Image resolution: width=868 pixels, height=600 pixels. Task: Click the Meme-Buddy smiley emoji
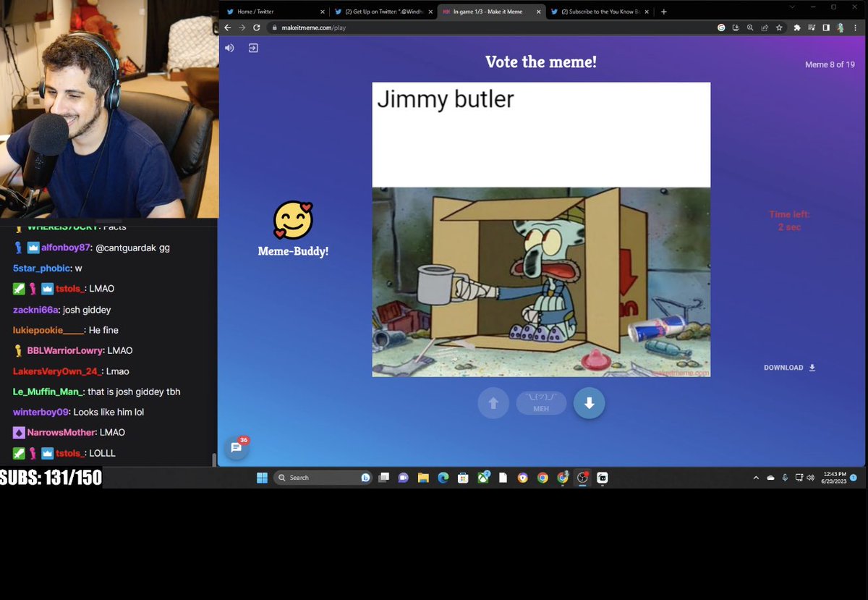point(293,220)
